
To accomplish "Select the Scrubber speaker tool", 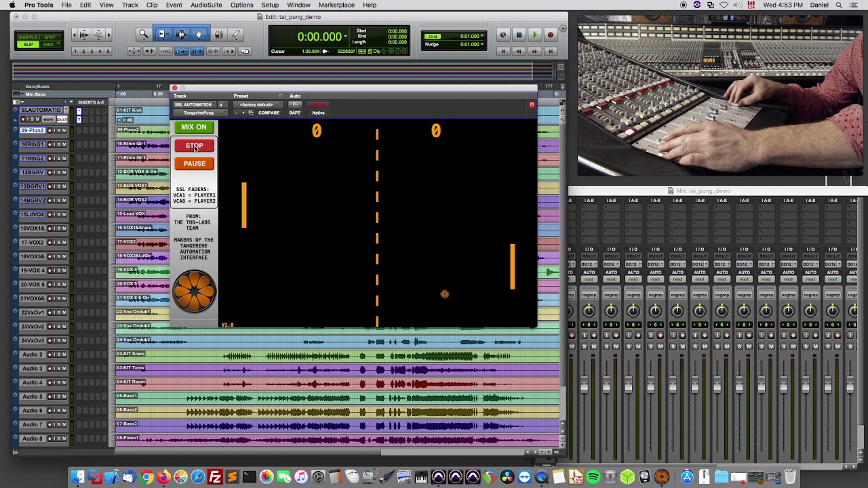I will tap(218, 34).
